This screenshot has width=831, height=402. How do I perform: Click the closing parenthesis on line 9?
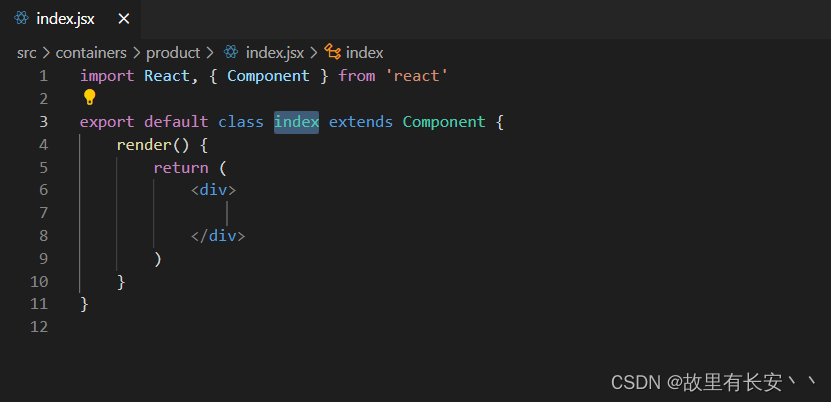pyautogui.click(x=157, y=259)
